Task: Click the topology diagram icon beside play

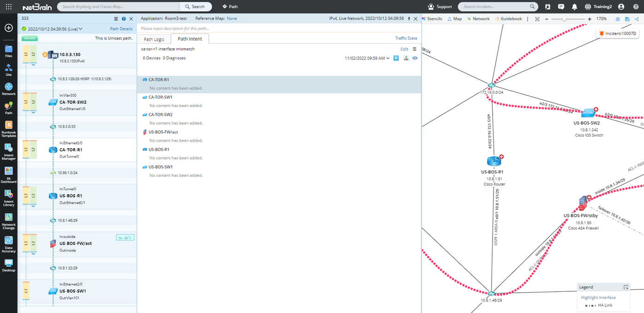Action: [x=406, y=58]
